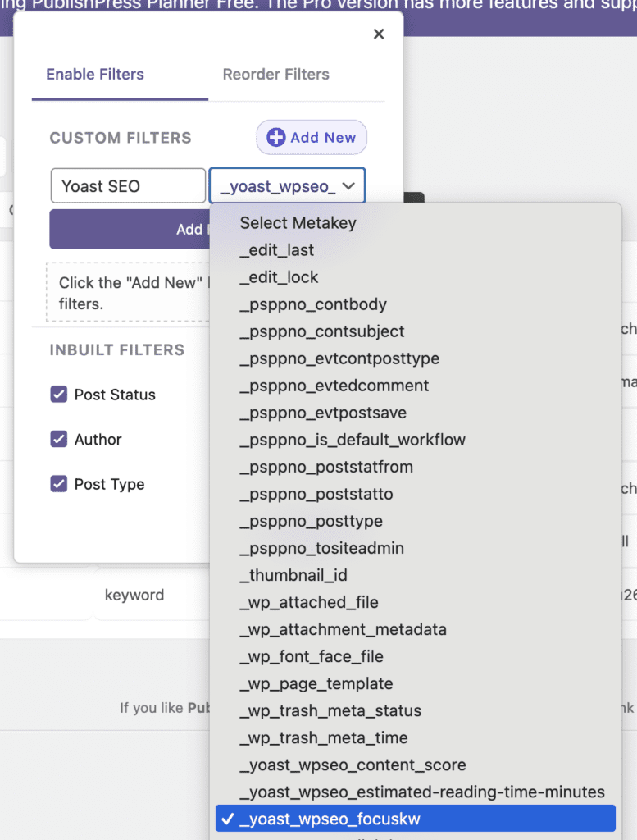Switch to Reorder Filters tab
637x840 pixels.
tap(275, 74)
